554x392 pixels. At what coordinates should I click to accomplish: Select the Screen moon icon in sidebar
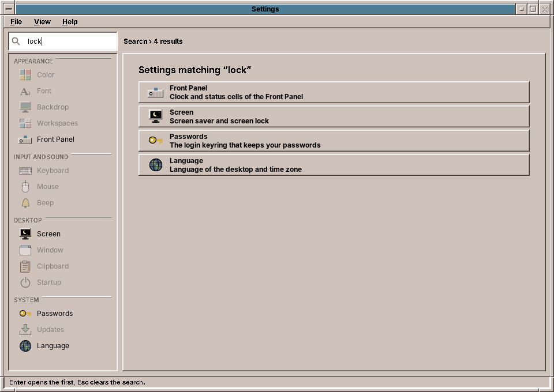click(25, 234)
